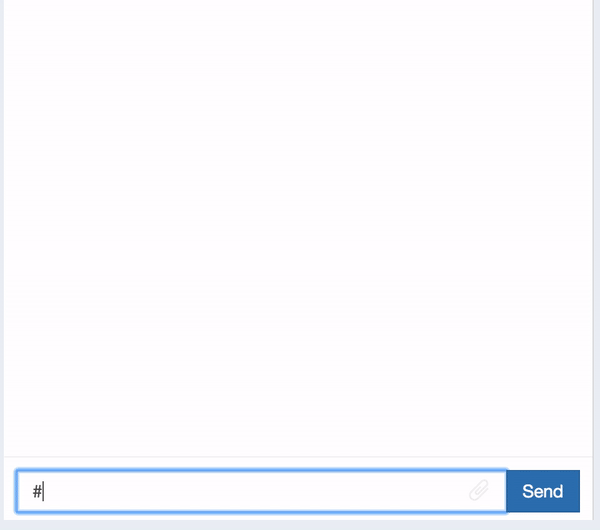Click the divider line above the message box
600x530 pixels.
pyautogui.click(x=298, y=457)
